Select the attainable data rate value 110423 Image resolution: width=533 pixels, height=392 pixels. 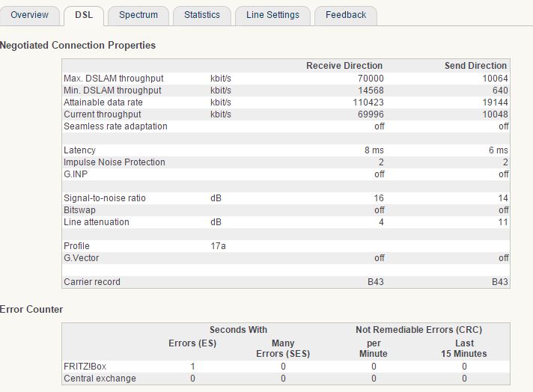pos(367,102)
